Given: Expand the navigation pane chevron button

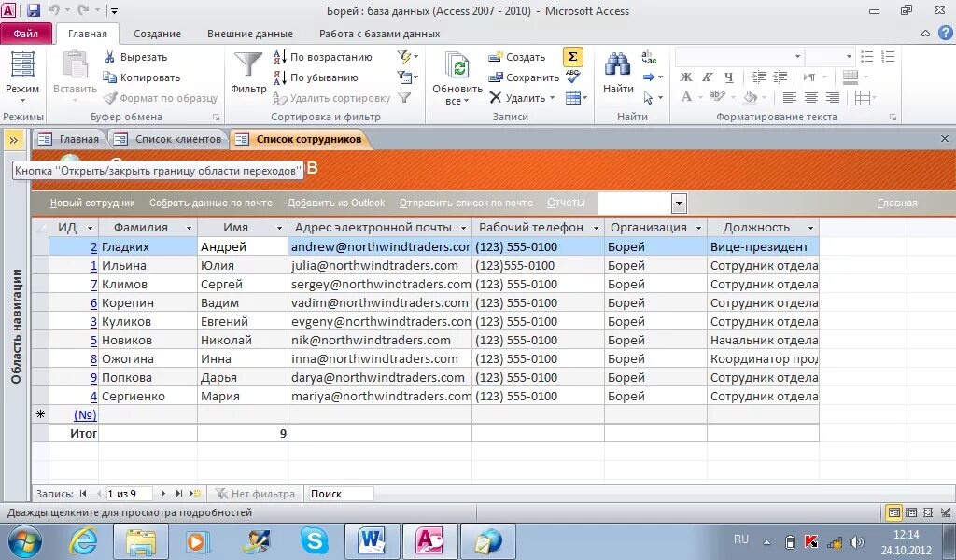Looking at the screenshot, I should pos(13,140).
